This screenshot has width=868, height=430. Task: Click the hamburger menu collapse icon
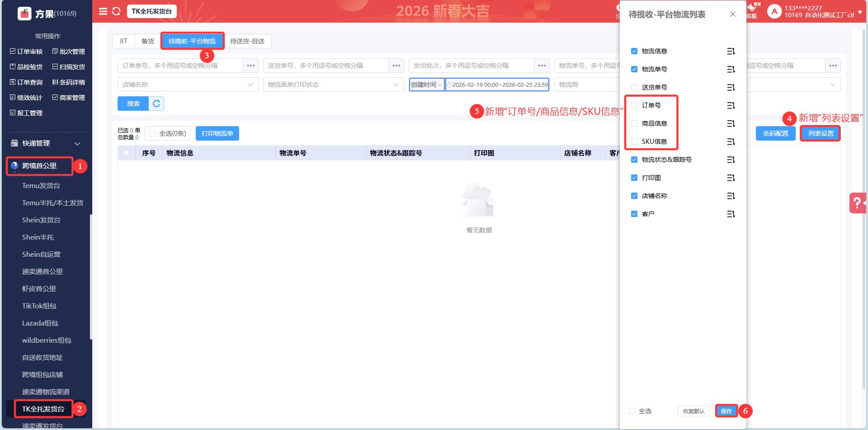click(103, 11)
